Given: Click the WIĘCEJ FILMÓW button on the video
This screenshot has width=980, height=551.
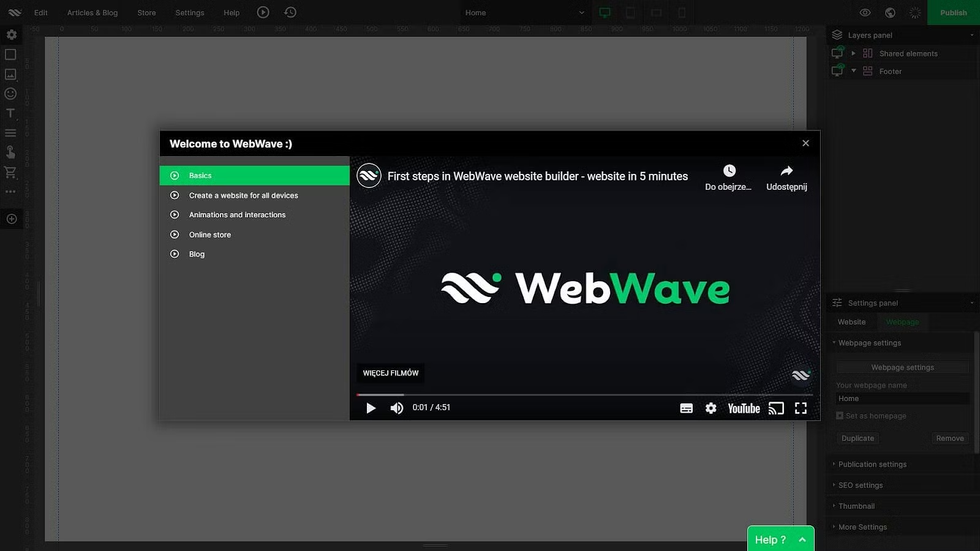Looking at the screenshot, I should [x=391, y=373].
